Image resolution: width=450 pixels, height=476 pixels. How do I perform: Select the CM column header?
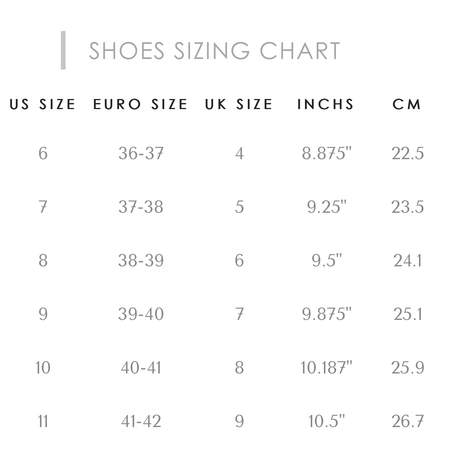pyautogui.click(x=407, y=104)
